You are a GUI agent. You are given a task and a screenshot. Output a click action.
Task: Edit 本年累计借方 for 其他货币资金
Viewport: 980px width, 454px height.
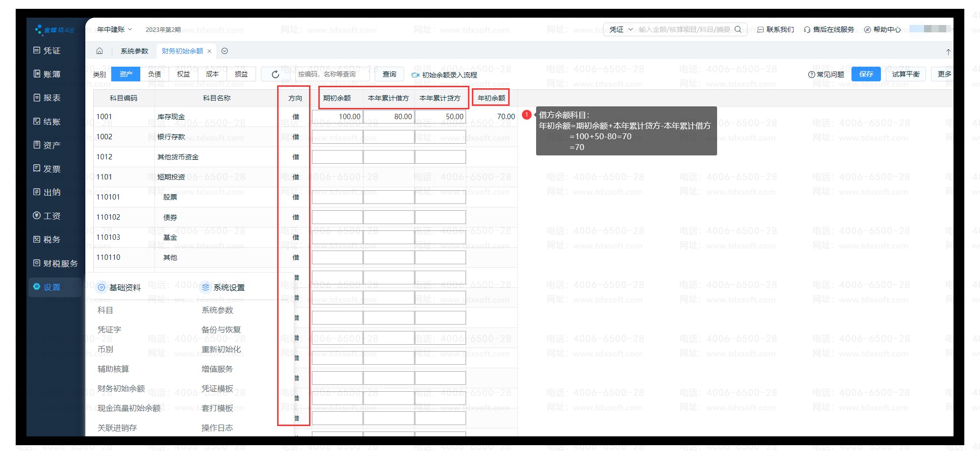(389, 157)
